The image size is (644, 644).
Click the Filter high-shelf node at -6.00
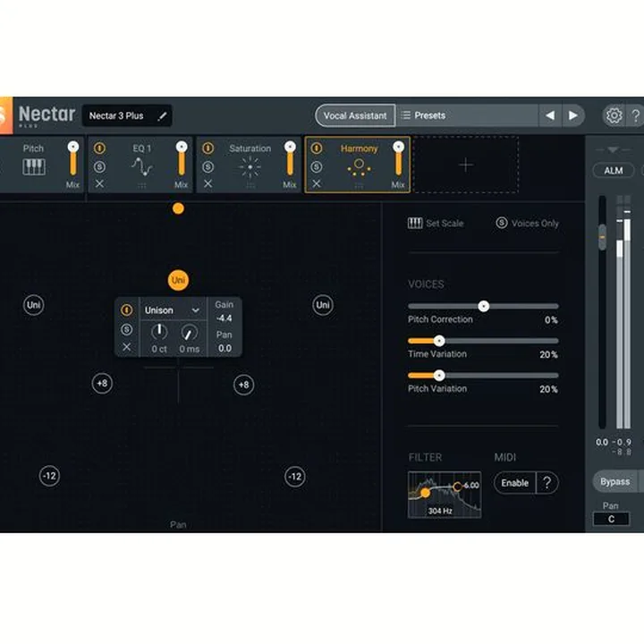pyautogui.click(x=457, y=487)
